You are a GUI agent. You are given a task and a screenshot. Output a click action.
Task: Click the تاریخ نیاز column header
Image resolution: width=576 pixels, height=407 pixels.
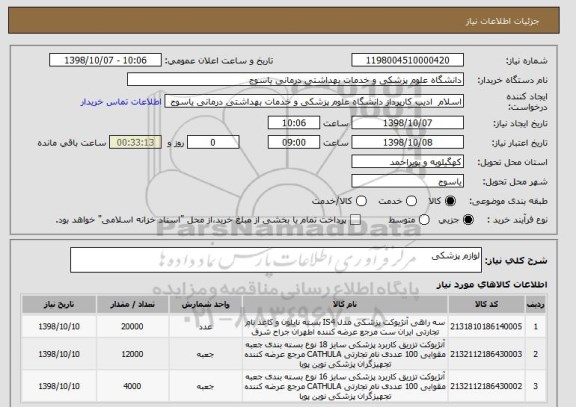(x=59, y=305)
